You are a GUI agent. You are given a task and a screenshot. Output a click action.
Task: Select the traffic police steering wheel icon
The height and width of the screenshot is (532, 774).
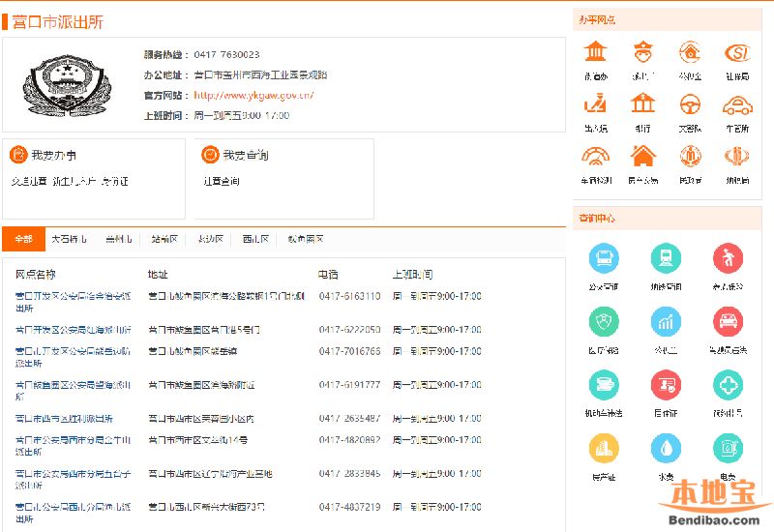690,104
